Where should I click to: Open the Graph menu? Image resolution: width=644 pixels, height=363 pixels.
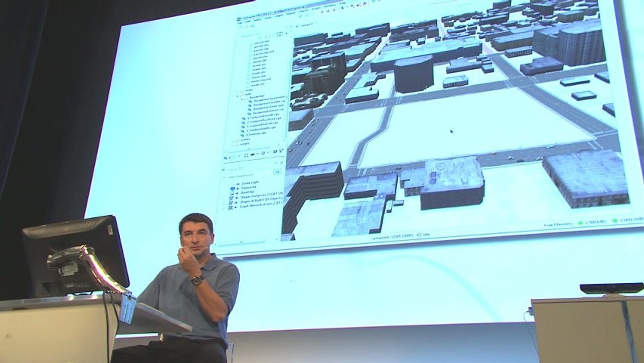(x=279, y=16)
